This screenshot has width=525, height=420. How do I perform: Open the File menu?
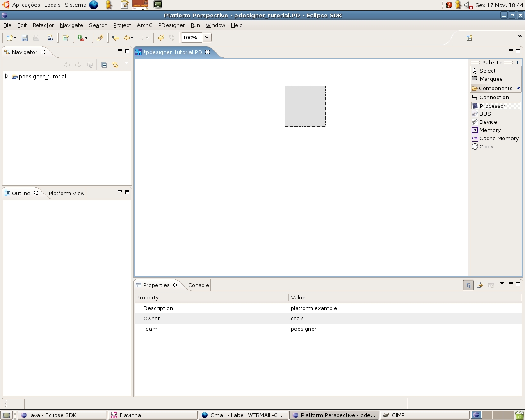[x=7, y=25]
